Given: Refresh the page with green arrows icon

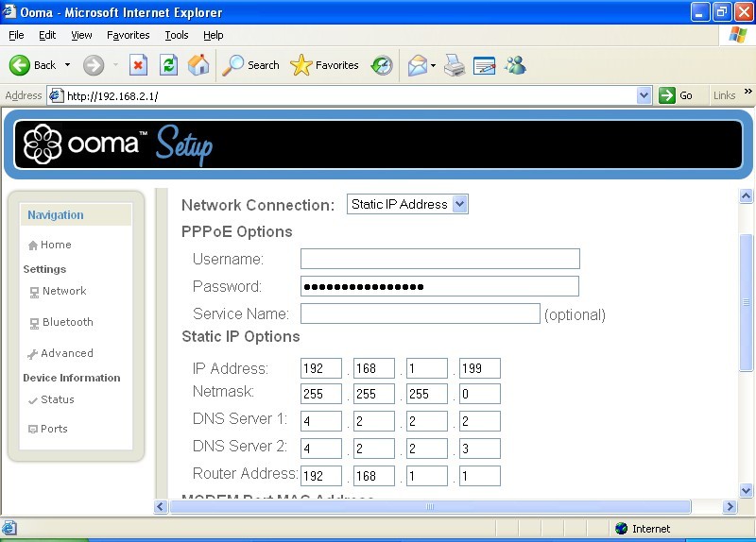Looking at the screenshot, I should pyautogui.click(x=168, y=65).
